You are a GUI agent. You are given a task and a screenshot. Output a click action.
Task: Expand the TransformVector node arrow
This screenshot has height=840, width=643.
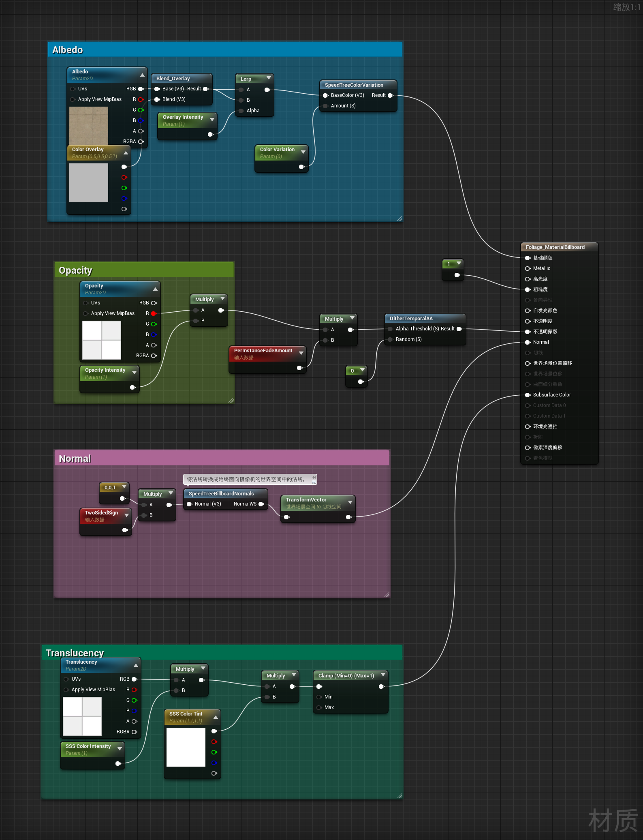350,502
